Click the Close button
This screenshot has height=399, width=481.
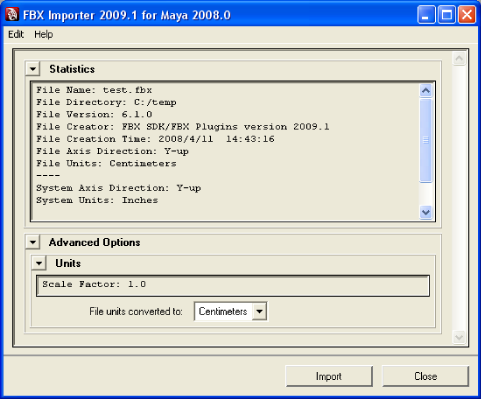tap(425, 376)
